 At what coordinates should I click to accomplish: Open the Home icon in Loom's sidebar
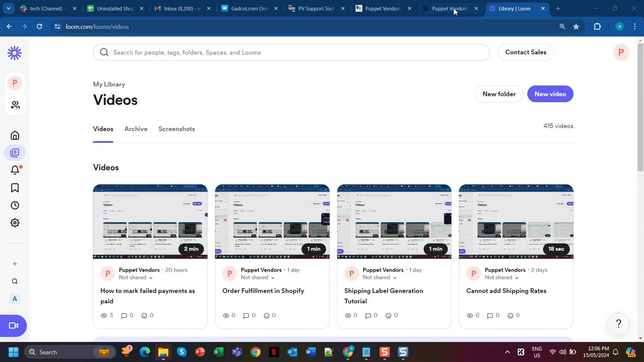[x=15, y=135]
